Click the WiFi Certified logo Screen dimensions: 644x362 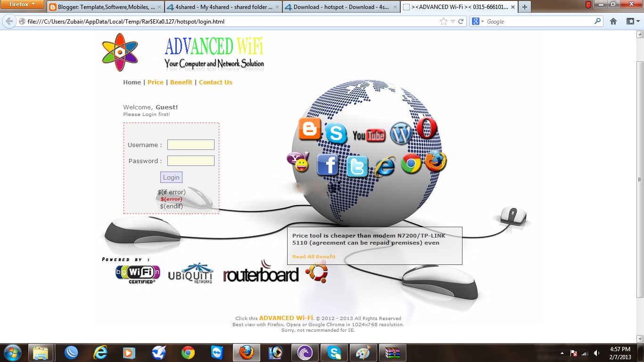pyautogui.click(x=138, y=274)
